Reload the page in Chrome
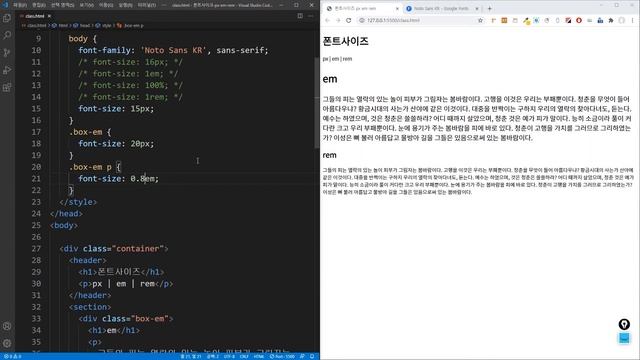 point(349,20)
